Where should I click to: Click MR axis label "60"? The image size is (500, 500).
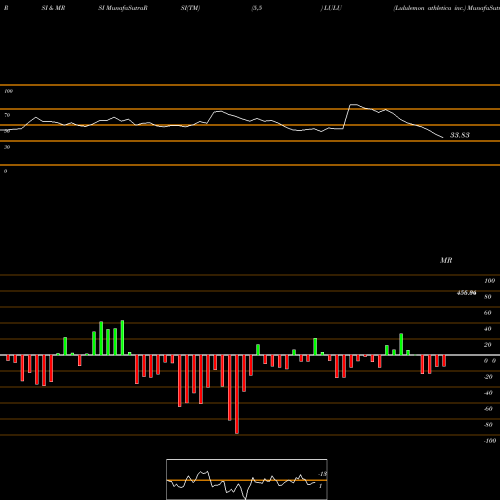pos(488,313)
